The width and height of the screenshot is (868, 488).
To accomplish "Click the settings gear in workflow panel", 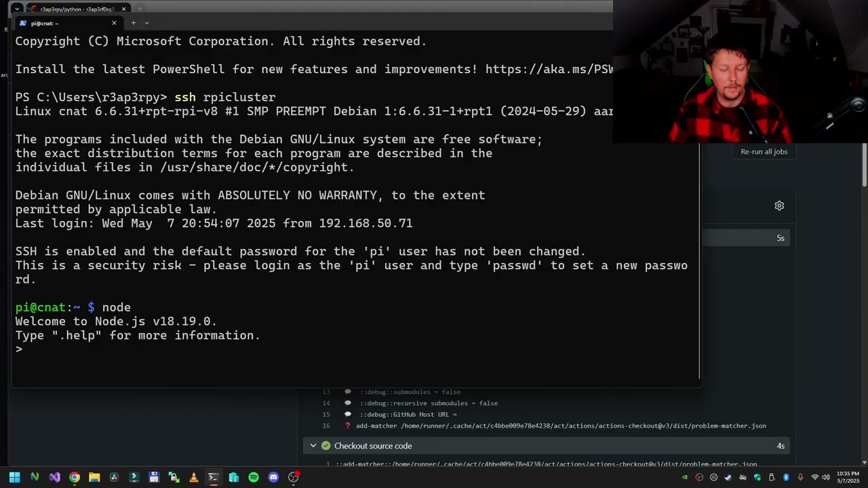I will [779, 205].
